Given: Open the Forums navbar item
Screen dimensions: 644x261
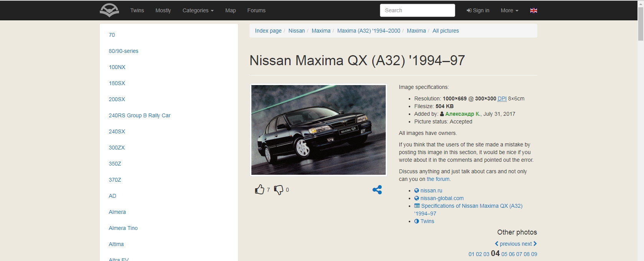Looking at the screenshot, I should [256, 10].
